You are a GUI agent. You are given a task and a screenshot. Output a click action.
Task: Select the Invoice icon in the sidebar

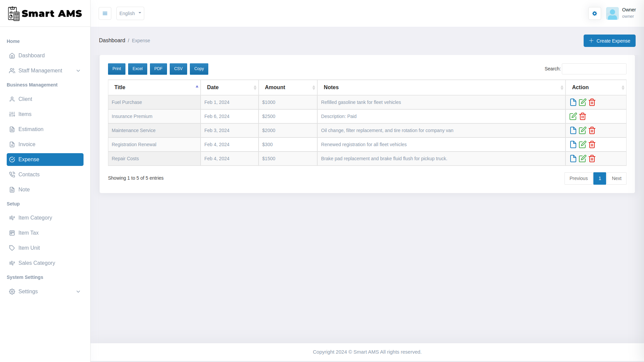pyautogui.click(x=12, y=144)
